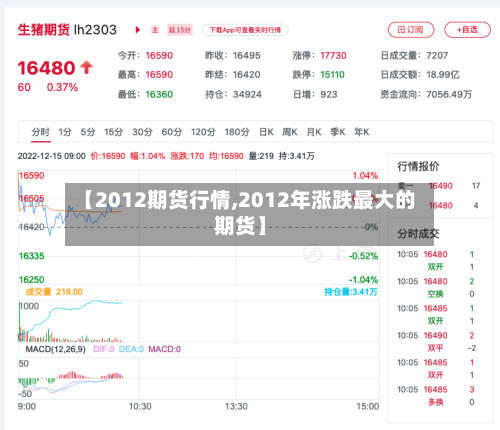Click the '分时成交' panel heading
The image size is (500, 430).
pos(418,234)
